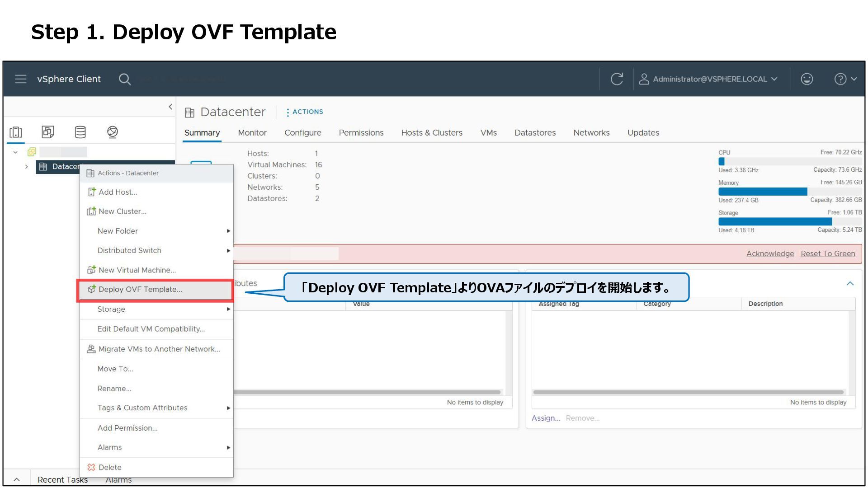Image resolution: width=868 pixels, height=488 pixels.
Task: Click the Reset To Green link
Action: click(x=828, y=254)
